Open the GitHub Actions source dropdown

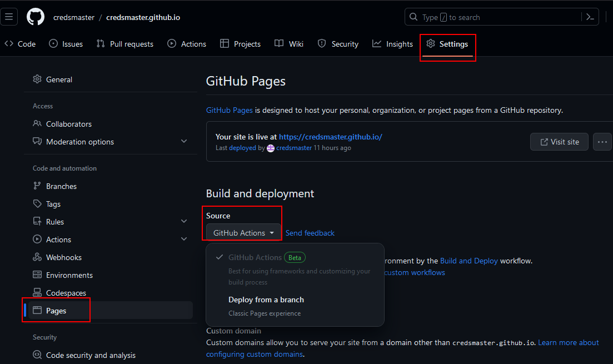[243, 233]
